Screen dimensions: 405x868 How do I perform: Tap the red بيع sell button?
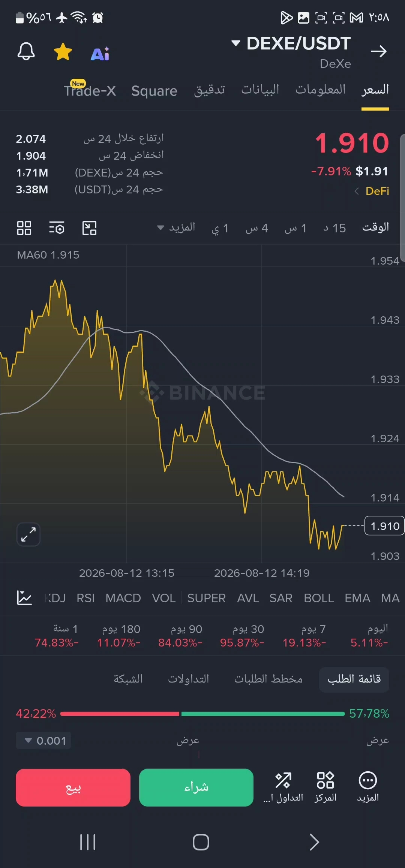(x=73, y=787)
